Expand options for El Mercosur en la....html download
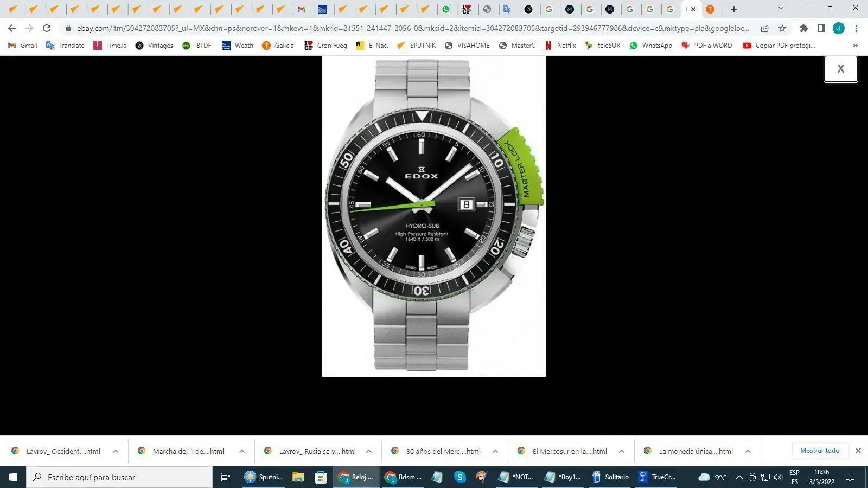This screenshot has height=488, width=868. [x=622, y=451]
